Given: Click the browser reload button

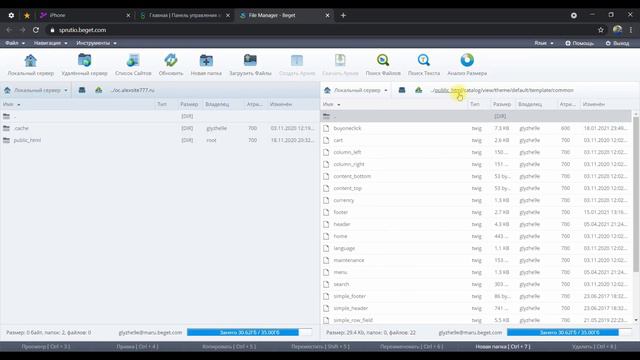Looking at the screenshot, I should click(36, 30).
